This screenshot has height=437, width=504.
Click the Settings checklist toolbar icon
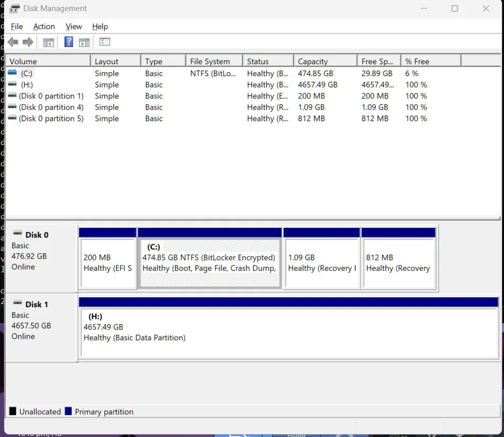[105, 42]
